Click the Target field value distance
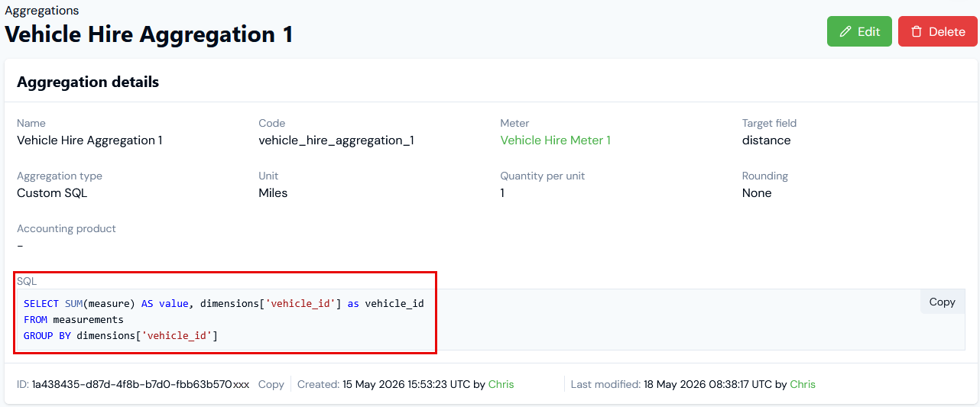The image size is (980, 407). pos(766,141)
